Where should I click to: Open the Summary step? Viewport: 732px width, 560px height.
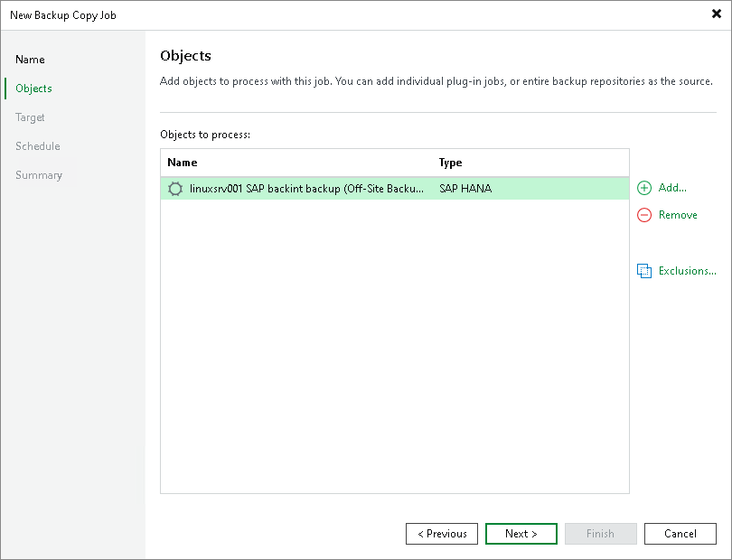(39, 174)
